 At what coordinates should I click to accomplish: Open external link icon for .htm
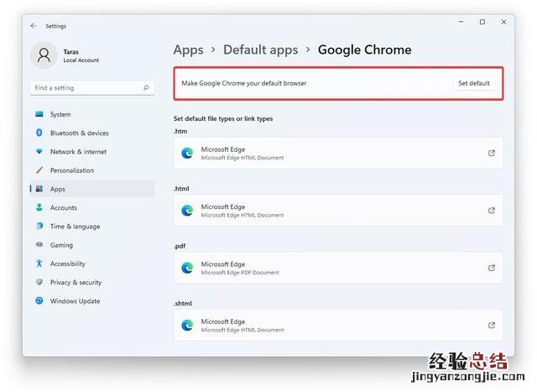click(492, 153)
